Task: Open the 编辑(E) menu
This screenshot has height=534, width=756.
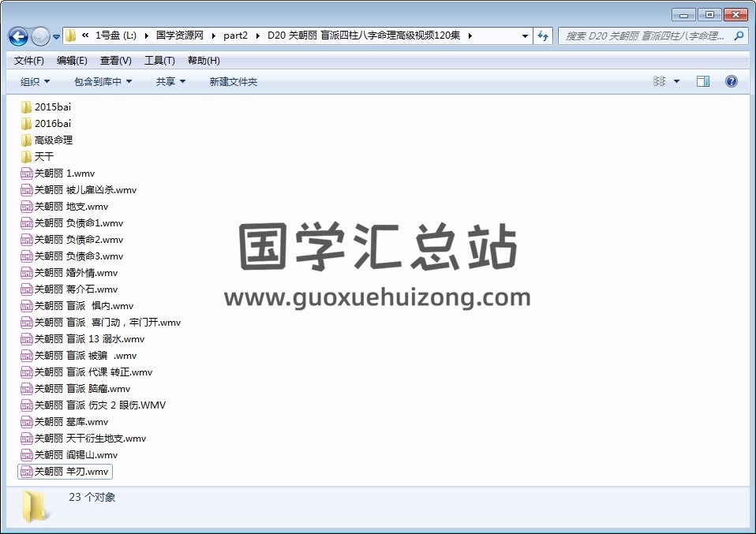Action: click(72, 60)
